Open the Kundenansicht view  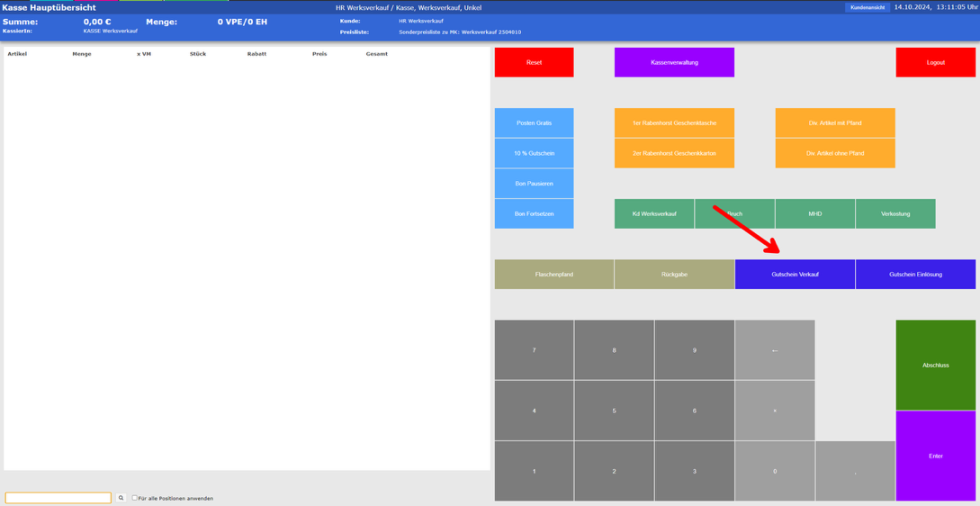click(867, 7)
